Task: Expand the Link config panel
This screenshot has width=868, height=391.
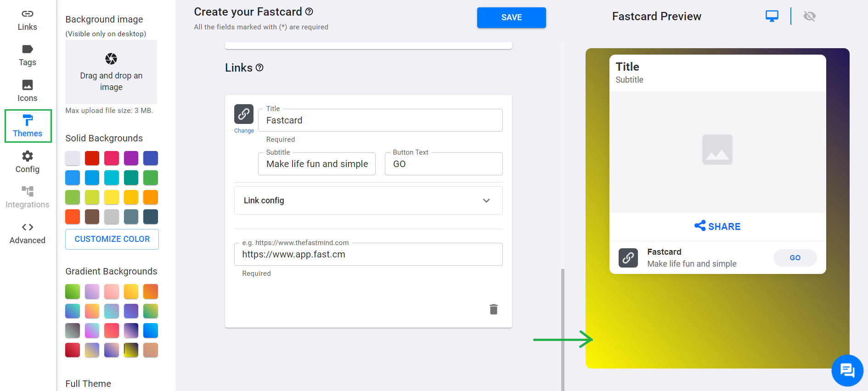Action: pos(368,201)
